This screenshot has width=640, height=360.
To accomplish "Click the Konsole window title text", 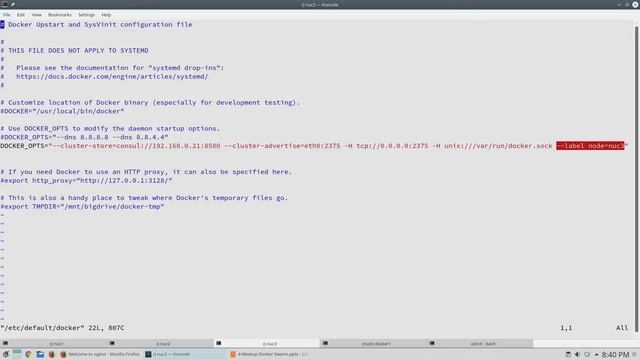I will click(320, 4).
